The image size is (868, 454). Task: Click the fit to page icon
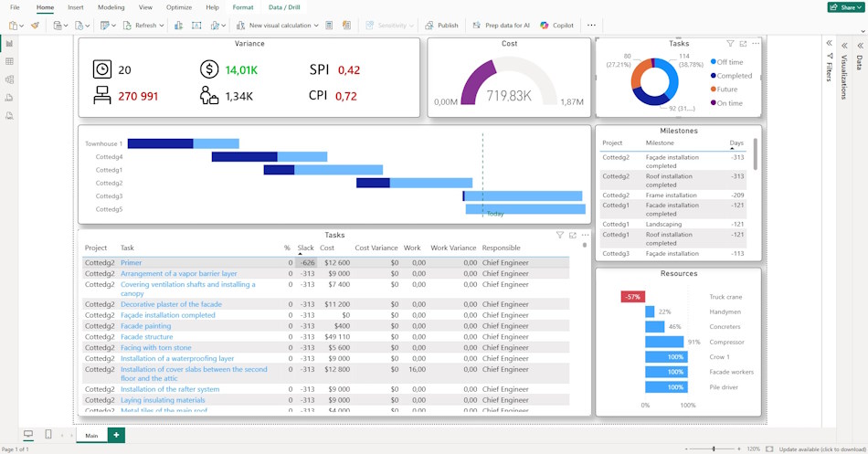pyautogui.click(x=769, y=449)
